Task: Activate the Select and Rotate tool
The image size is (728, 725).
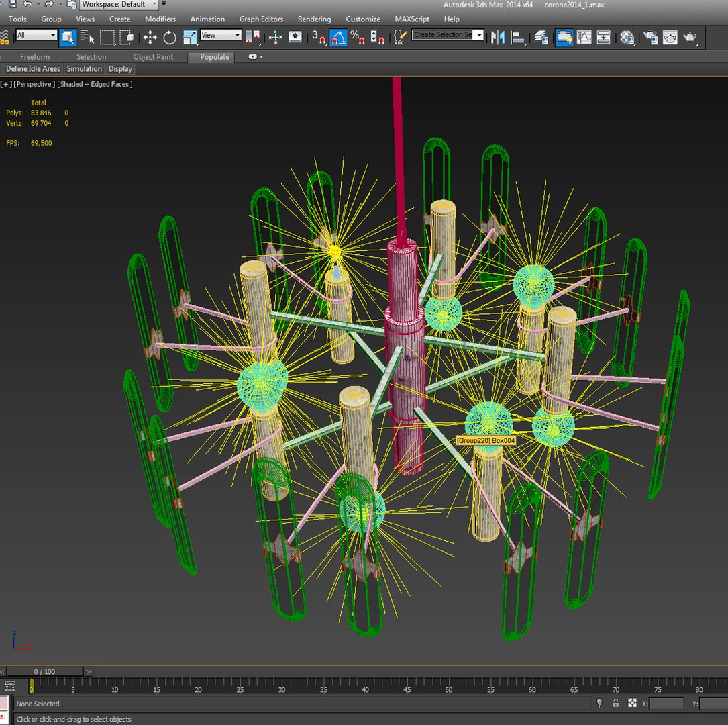Action: click(x=170, y=37)
